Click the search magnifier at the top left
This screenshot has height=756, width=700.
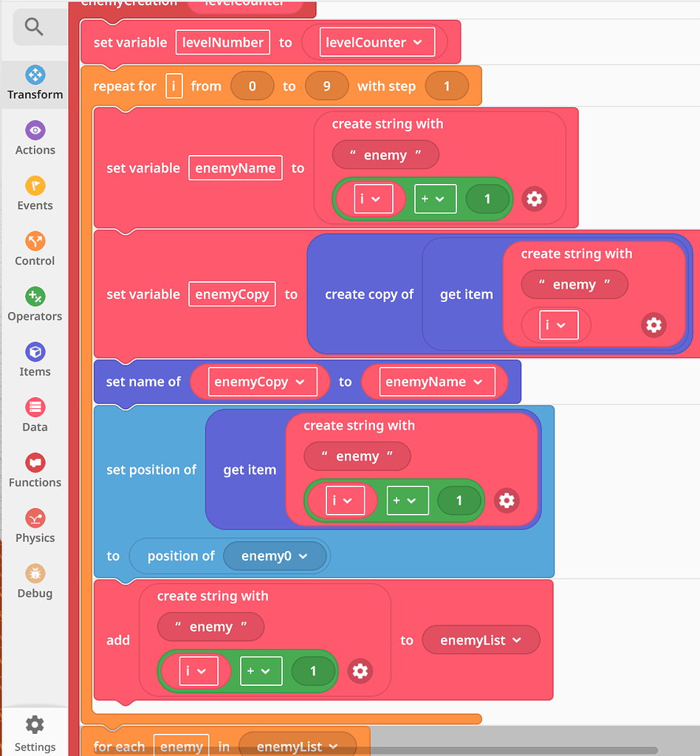34,26
